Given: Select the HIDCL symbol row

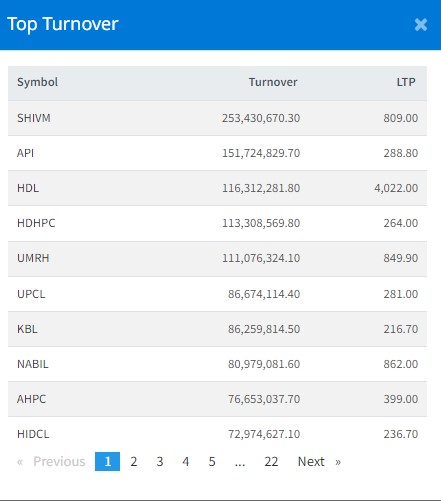Looking at the screenshot, I should point(217,434).
